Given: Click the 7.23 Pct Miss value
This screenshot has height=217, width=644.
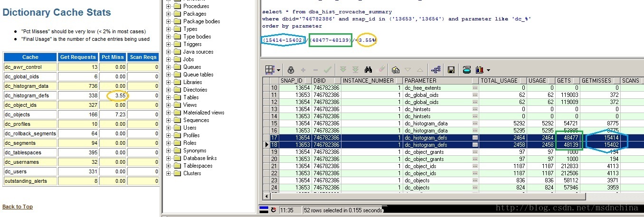Looking at the screenshot, I should (120, 114).
